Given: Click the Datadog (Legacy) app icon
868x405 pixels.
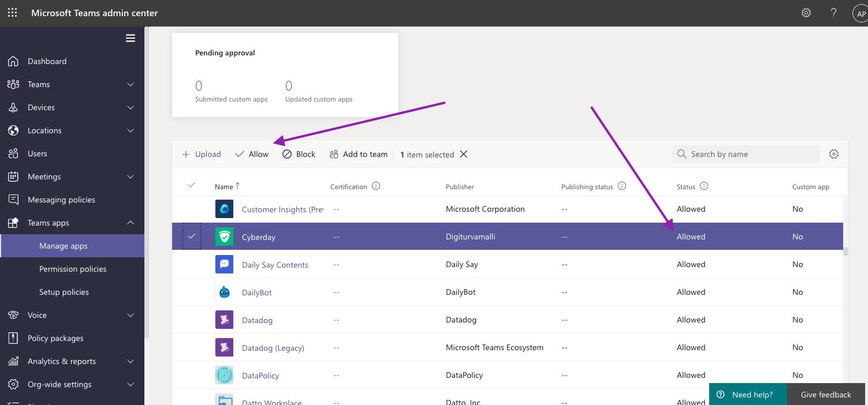Looking at the screenshot, I should [224, 347].
